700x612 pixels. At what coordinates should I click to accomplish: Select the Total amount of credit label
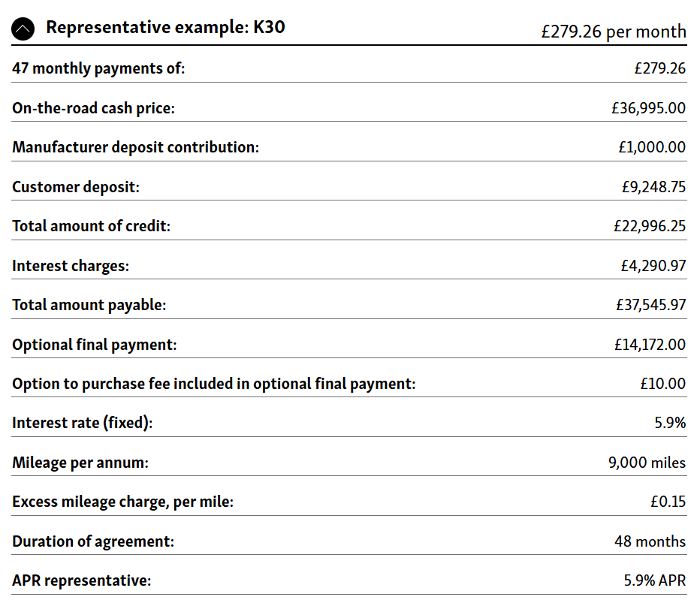(x=91, y=226)
